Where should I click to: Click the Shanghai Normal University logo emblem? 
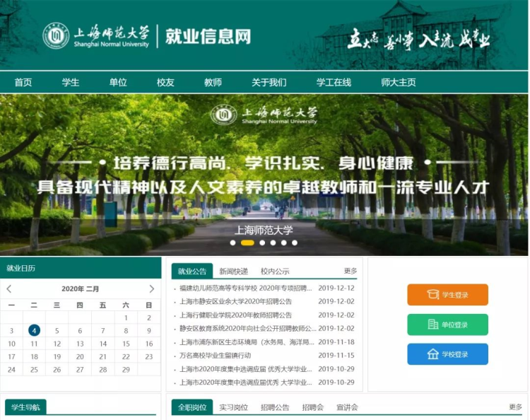coord(56,35)
